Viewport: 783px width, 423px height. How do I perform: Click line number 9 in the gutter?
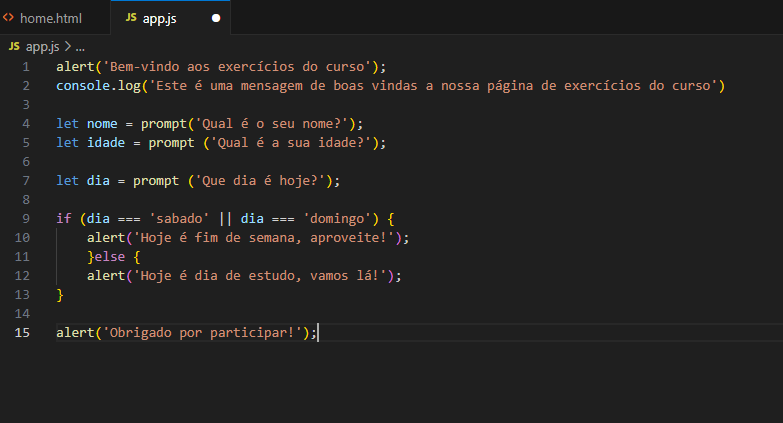26,219
